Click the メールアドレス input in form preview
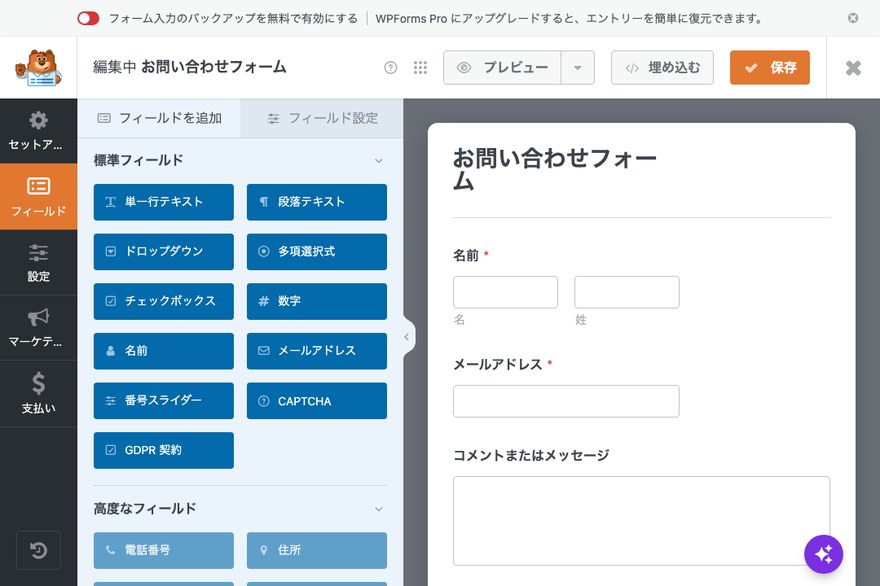The image size is (880, 586). (x=566, y=401)
